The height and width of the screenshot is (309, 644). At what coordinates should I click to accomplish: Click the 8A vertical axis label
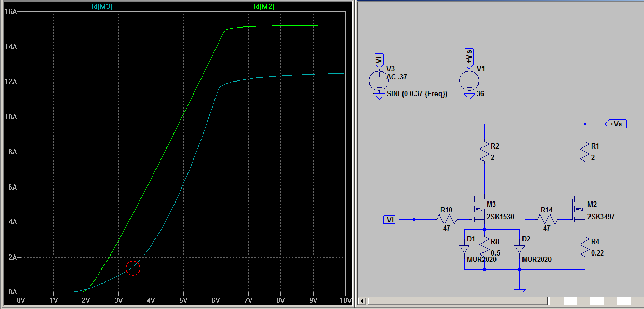[12, 152]
